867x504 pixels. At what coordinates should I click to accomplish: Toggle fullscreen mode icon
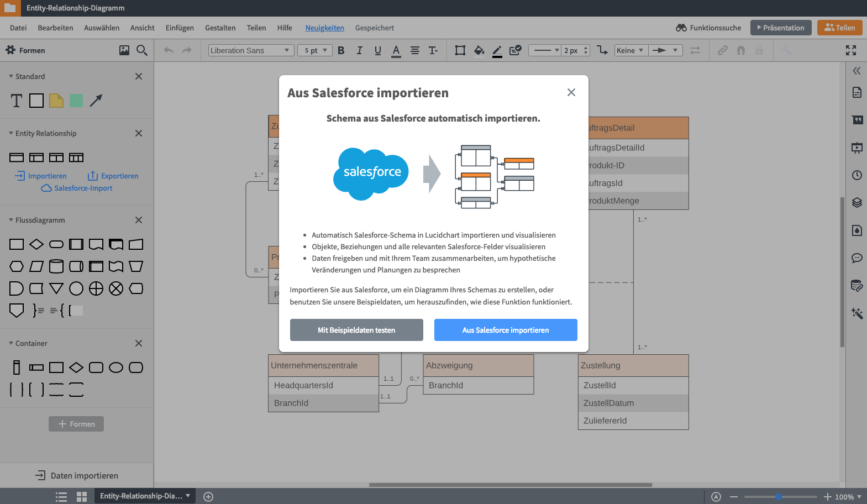(851, 50)
